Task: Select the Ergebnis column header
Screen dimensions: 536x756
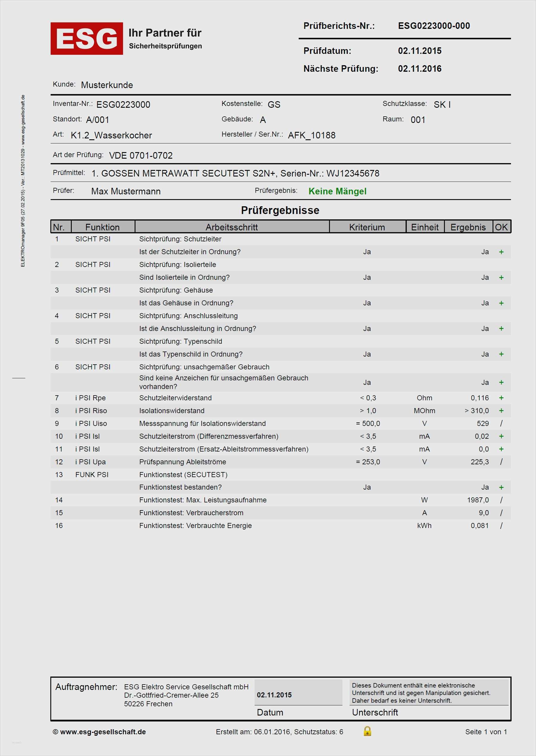Action: [468, 227]
